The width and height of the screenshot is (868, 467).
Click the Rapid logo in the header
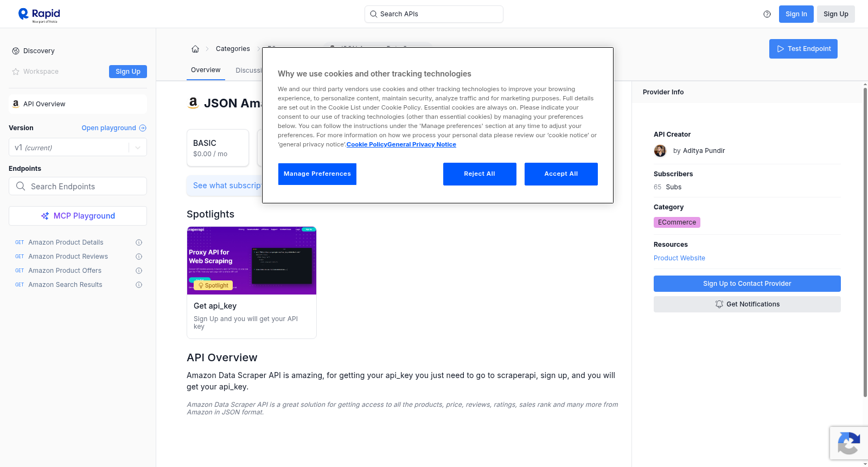pyautogui.click(x=39, y=15)
